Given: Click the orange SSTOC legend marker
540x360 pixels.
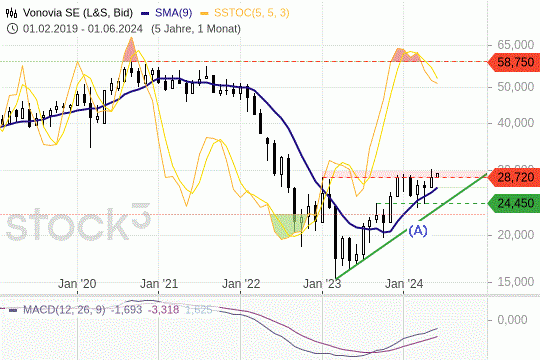Looking at the screenshot, I should point(205,14).
